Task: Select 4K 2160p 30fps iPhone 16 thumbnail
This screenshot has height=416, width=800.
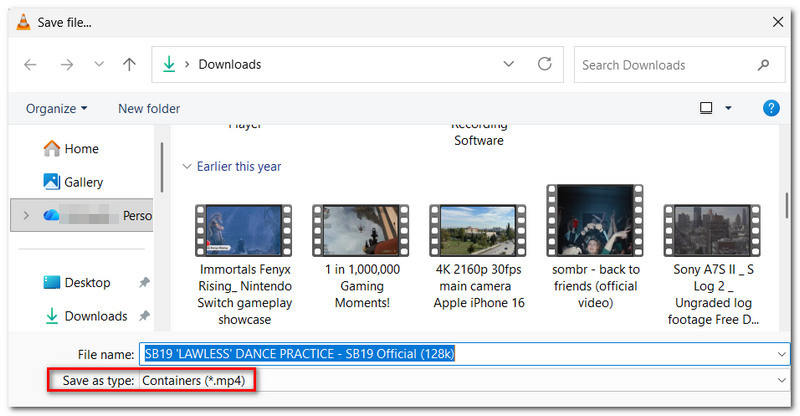Action: pyautogui.click(x=478, y=230)
